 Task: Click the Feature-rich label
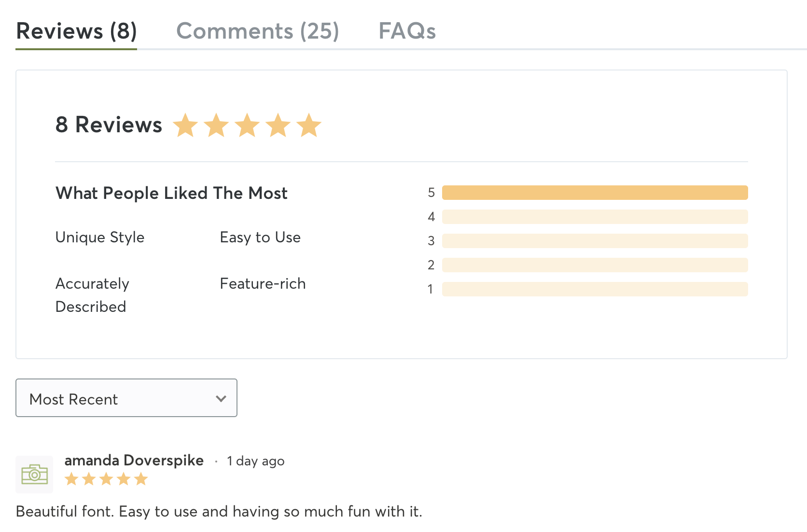click(263, 283)
